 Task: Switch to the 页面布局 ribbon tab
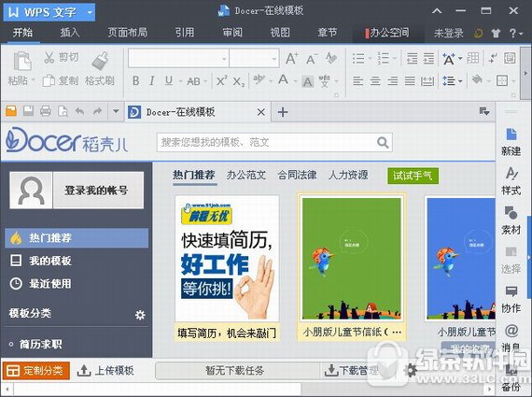tap(127, 33)
